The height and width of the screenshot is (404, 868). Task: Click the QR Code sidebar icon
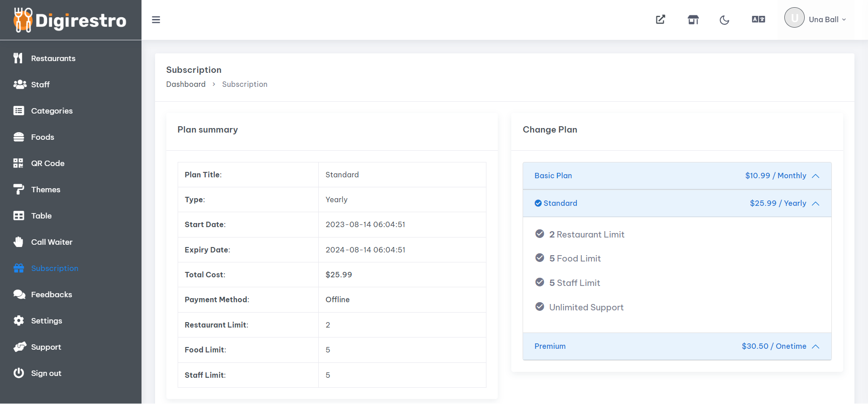click(x=19, y=163)
